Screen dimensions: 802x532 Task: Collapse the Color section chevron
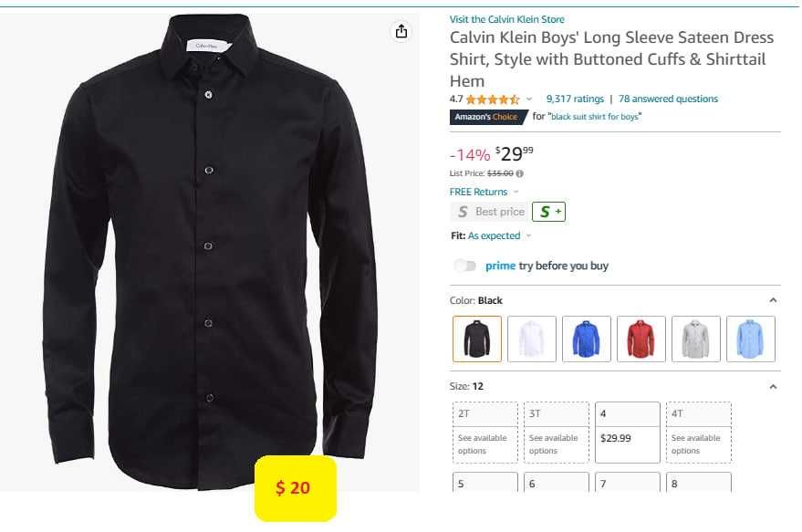[773, 300]
